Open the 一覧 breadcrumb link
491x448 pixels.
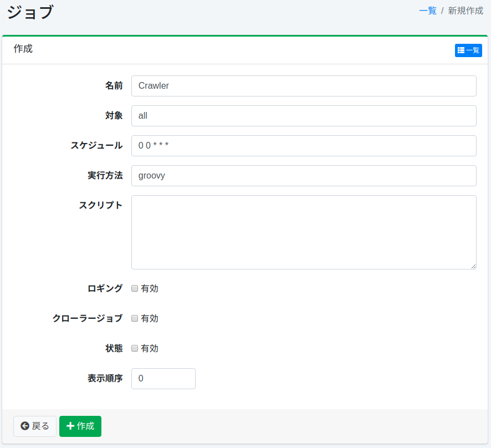point(427,11)
